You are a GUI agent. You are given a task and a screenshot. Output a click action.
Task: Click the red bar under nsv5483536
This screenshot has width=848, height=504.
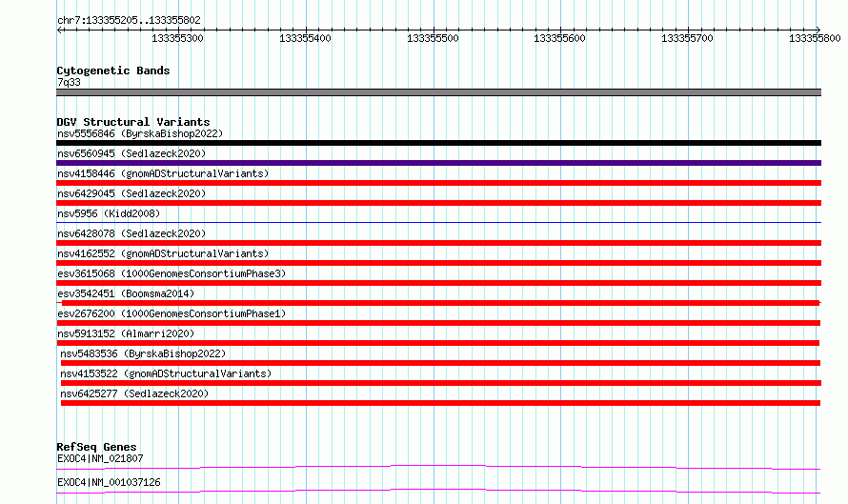tap(440, 363)
